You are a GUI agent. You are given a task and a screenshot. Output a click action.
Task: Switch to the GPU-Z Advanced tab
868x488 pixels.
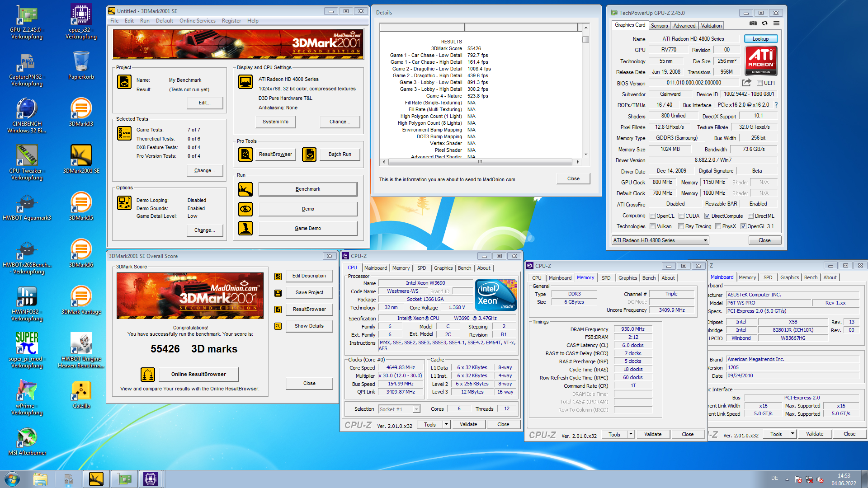[x=684, y=26]
